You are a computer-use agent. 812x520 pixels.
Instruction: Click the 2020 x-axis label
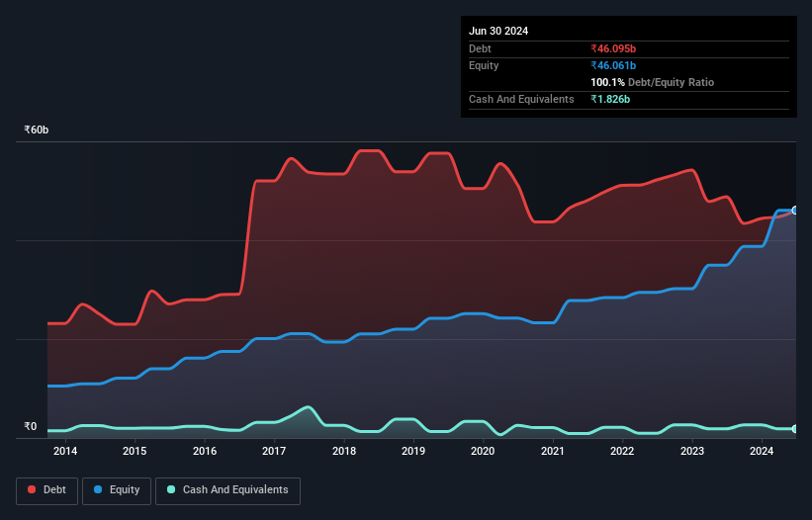(x=483, y=451)
